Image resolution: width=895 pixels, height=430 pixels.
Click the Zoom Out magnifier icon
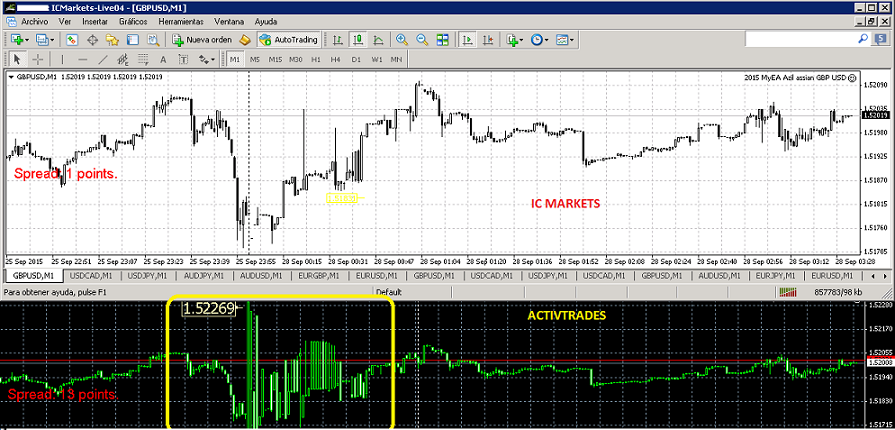(x=421, y=40)
